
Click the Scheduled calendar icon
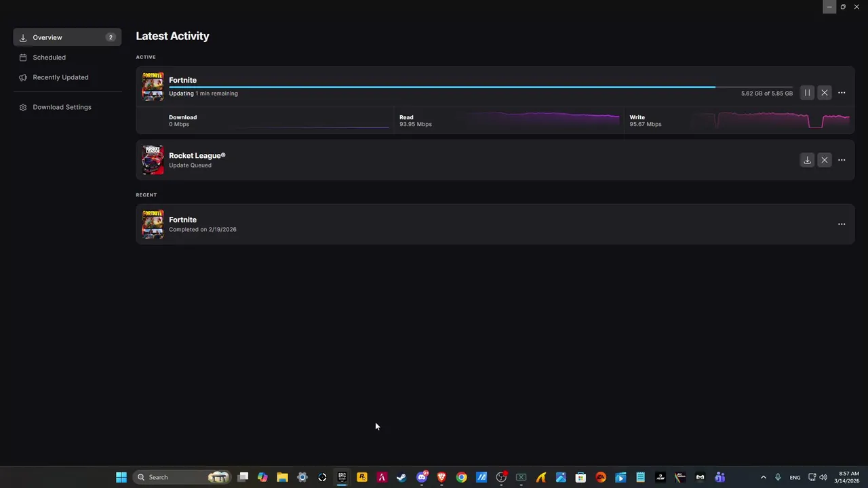(x=23, y=58)
